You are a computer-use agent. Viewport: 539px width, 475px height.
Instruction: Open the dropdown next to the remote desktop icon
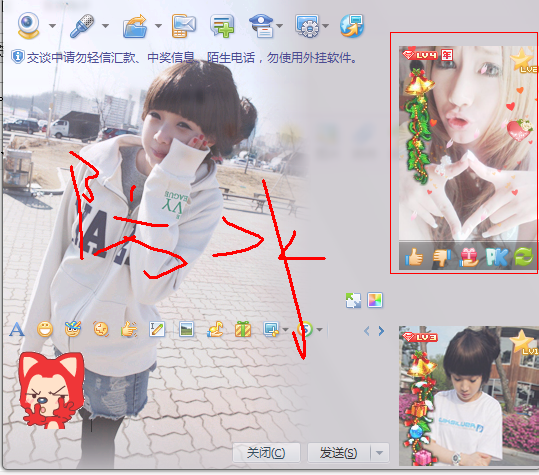[x=325, y=26]
